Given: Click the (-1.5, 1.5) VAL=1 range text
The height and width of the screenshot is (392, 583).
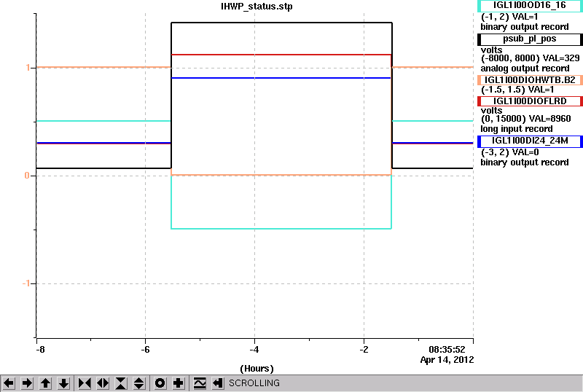Looking at the screenshot, I should 517,90.
